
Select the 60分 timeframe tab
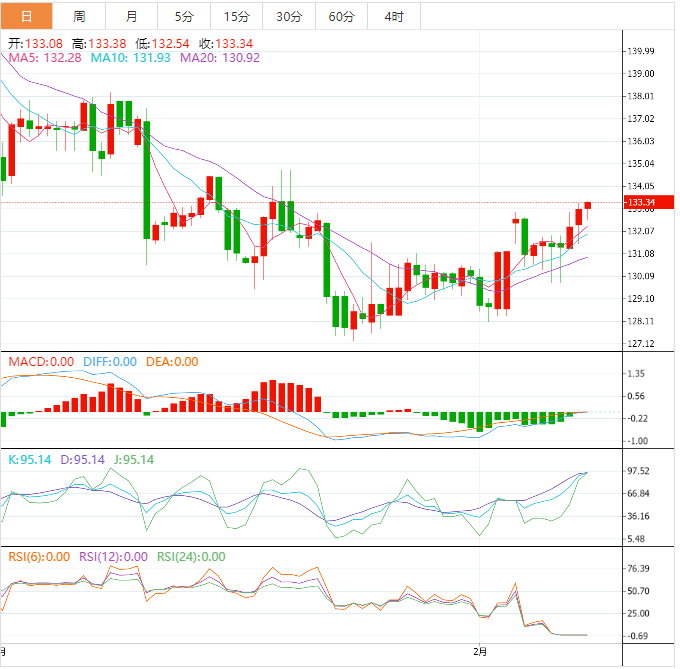coord(342,16)
